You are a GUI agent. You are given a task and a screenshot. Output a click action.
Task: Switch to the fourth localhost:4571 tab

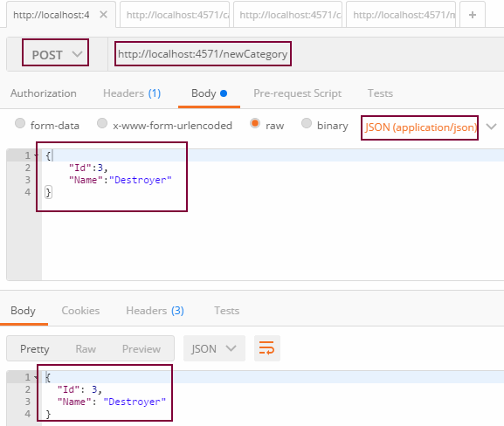401,15
